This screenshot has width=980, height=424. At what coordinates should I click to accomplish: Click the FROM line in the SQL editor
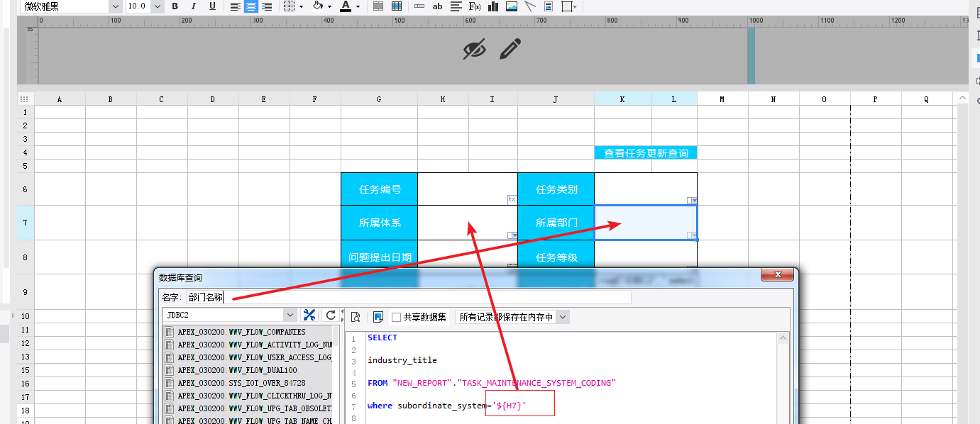pos(491,383)
